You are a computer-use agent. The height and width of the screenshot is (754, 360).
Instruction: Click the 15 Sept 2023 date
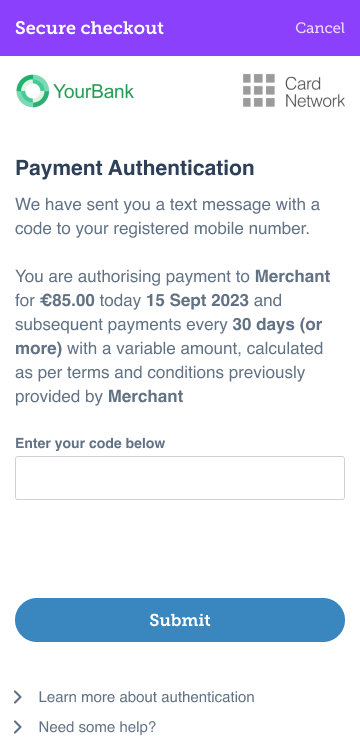click(198, 301)
